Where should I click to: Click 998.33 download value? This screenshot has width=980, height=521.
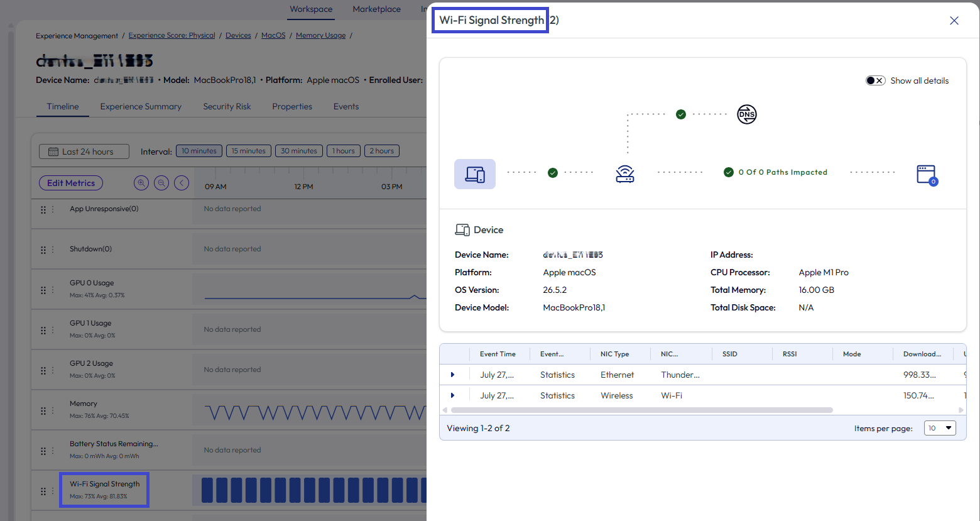click(x=920, y=375)
